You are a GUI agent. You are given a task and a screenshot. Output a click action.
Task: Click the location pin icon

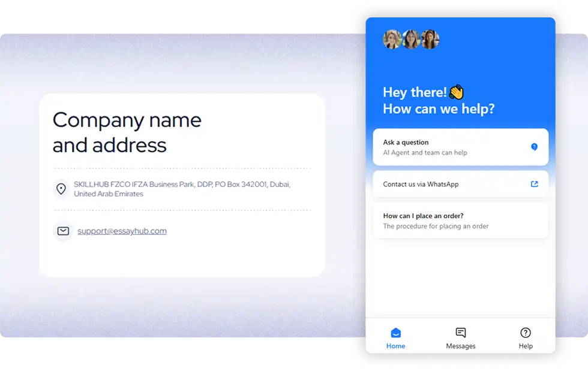(x=61, y=189)
